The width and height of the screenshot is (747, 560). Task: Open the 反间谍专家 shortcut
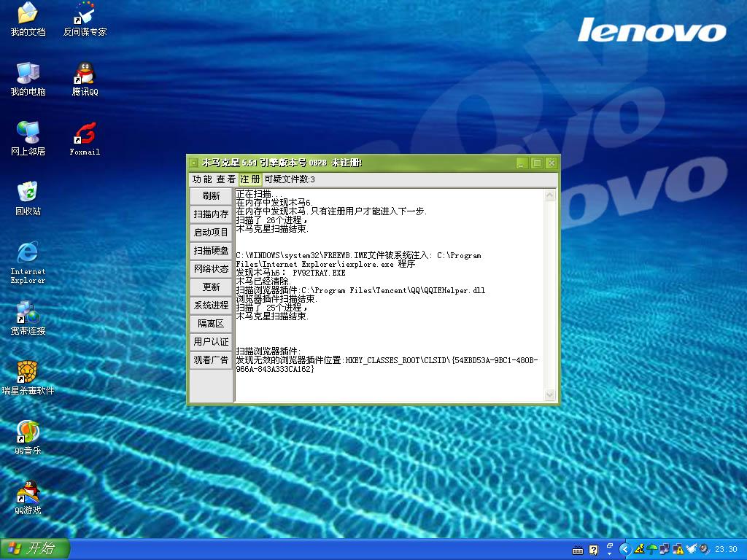85,19
